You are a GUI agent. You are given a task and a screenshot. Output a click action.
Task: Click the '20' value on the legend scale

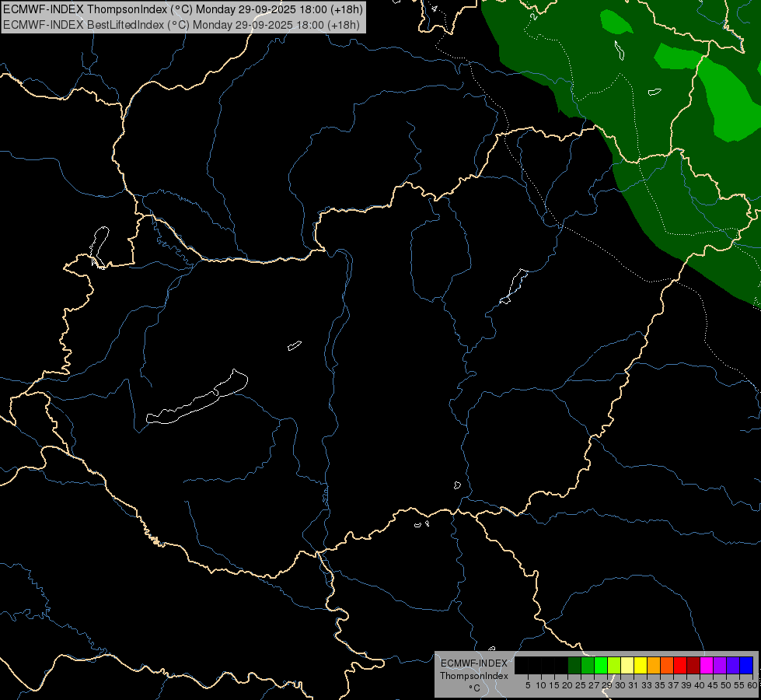tap(567, 685)
